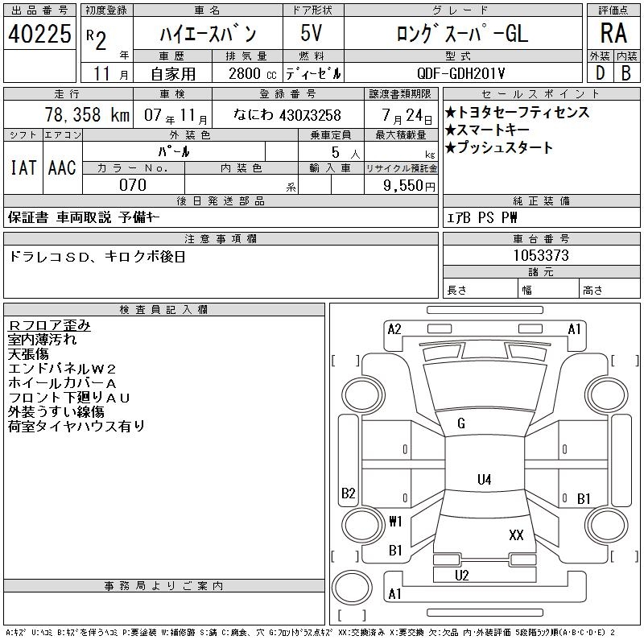Click the lot number 40225
The image size is (644, 644).
tap(39, 33)
